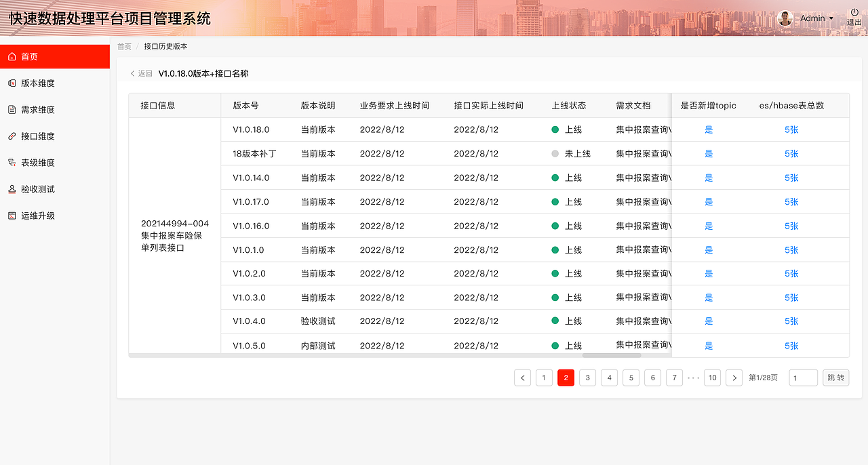The height and width of the screenshot is (465, 868).
Task: Click 是 link in V1.0.17.0 row
Action: tap(709, 202)
